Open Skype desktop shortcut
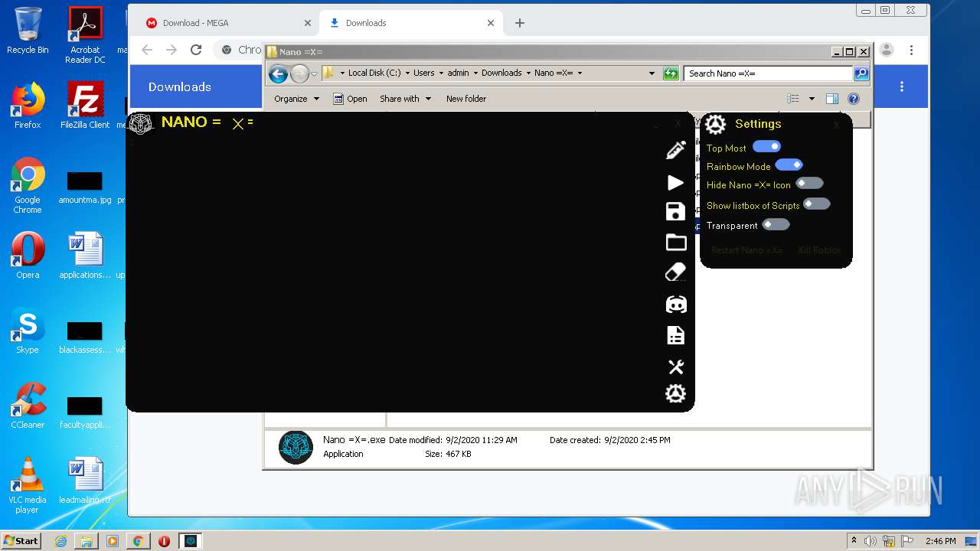The image size is (980, 551). pos(28,331)
